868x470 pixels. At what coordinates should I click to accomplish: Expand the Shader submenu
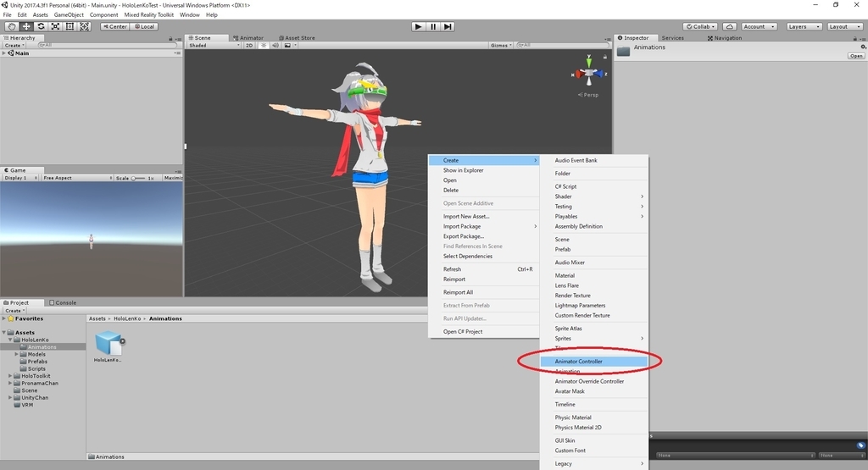coord(593,196)
